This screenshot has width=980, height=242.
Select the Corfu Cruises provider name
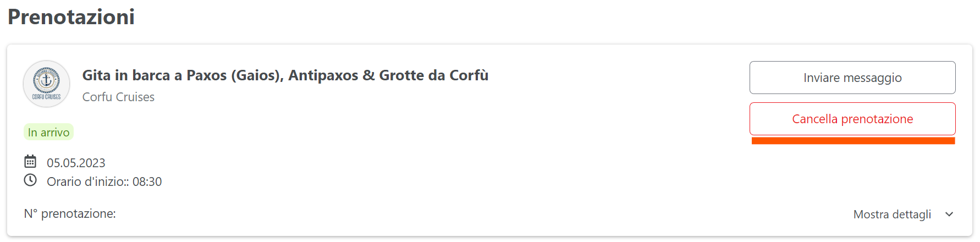click(118, 97)
